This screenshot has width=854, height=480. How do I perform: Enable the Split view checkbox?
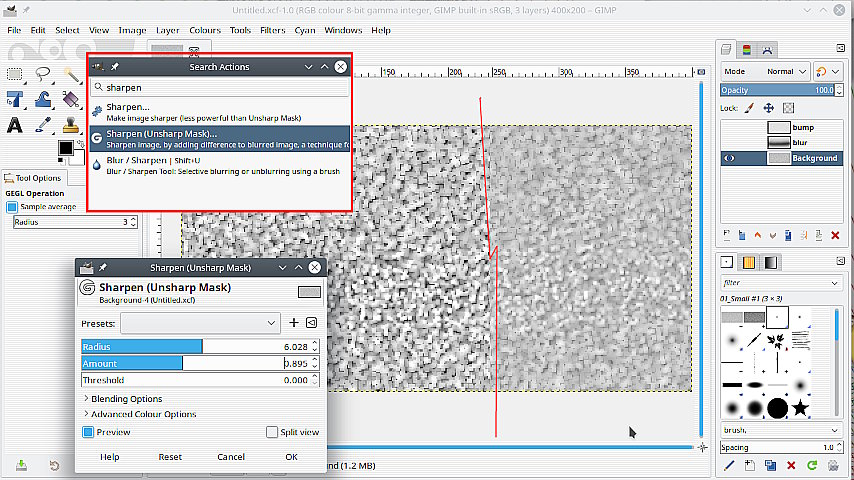272,432
